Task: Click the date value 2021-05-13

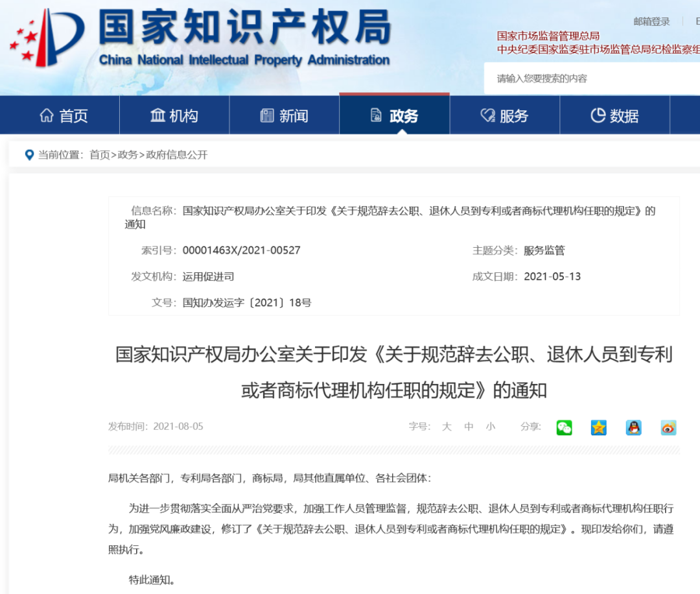Action: 552,276
